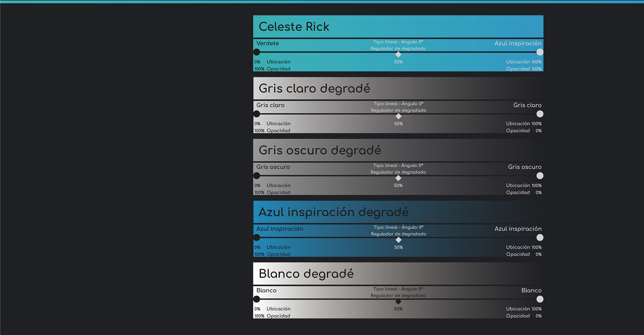644x335 pixels.
Task: Click the Blanco degradé left stop
Action: (x=257, y=299)
